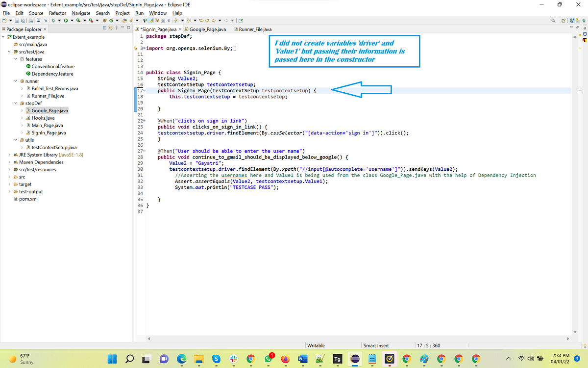Minimize the Package Explorer view
This screenshot has width=588, height=368.
click(x=122, y=28)
